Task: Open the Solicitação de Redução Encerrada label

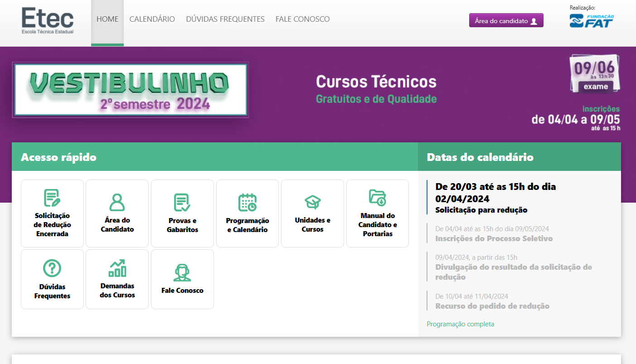Action: coord(52,225)
